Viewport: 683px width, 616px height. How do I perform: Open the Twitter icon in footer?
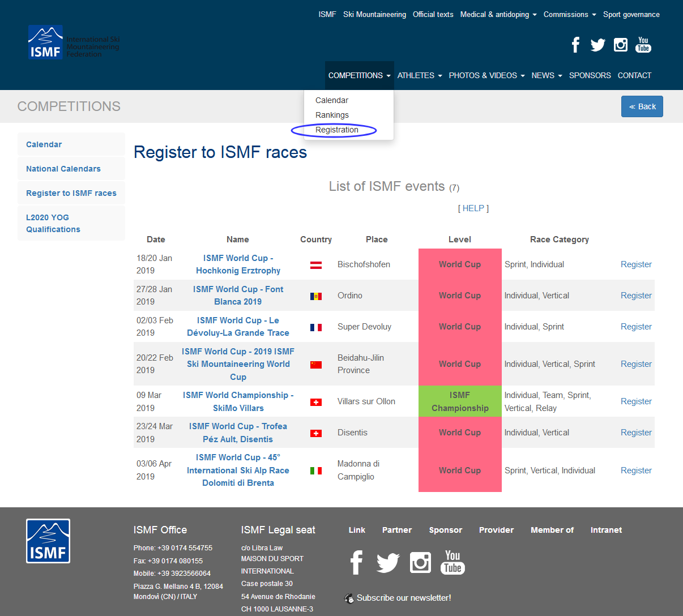(x=388, y=563)
